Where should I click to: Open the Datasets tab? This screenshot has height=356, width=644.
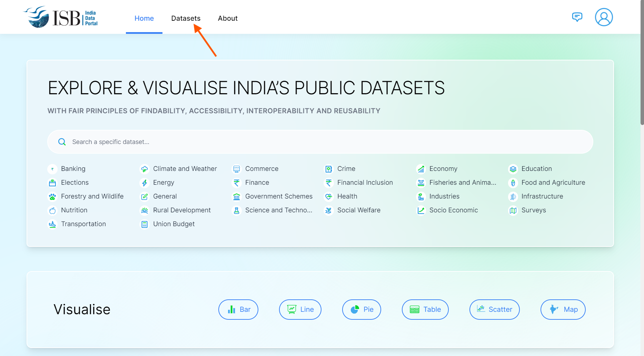click(186, 18)
